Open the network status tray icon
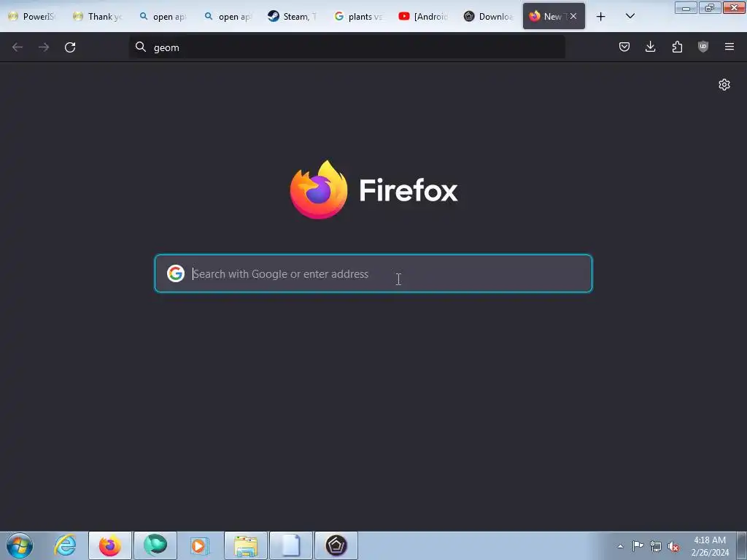 [x=656, y=546]
